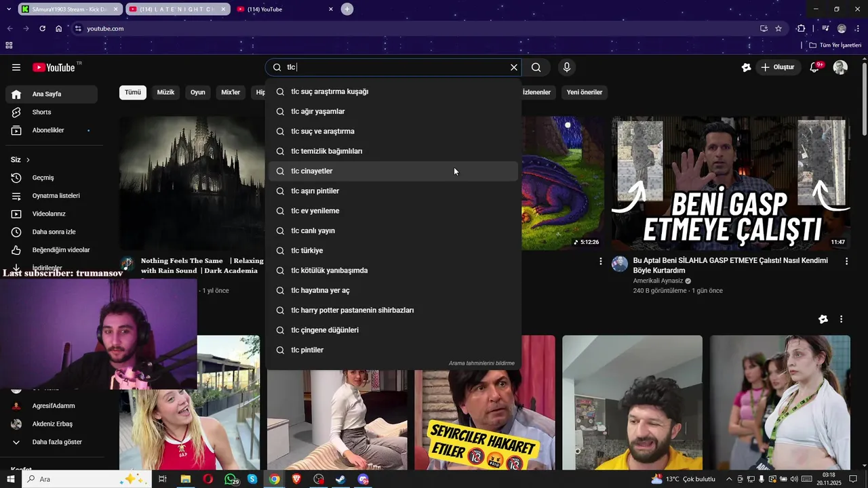Expand the Siz section chevron
Screen dimensions: 868x488
click(28, 160)
